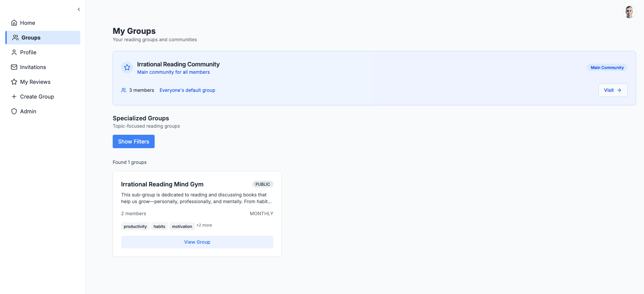This screenshot has width=644, height=294.
Task: Select the motivation tag
Action: (182, 226)
